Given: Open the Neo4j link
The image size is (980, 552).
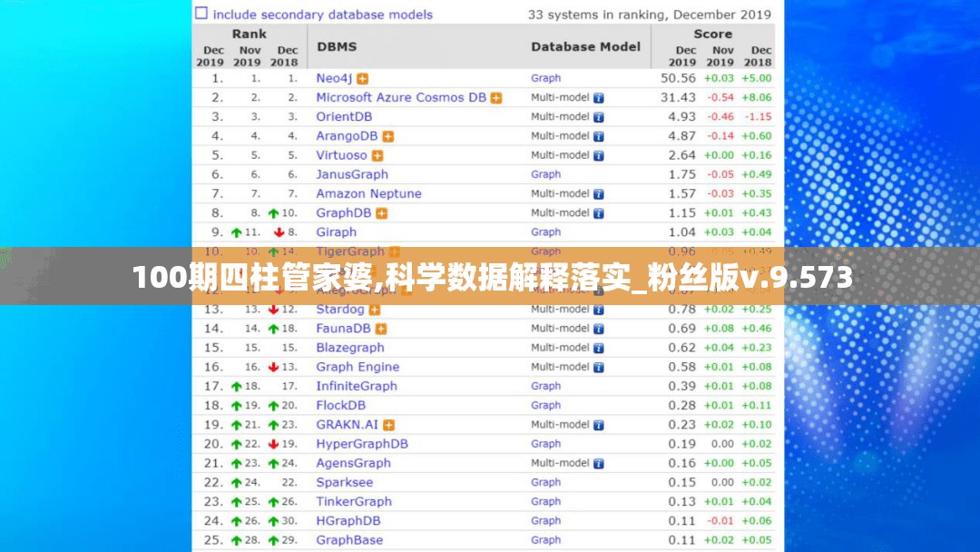Looking at the screenshot, I should (x=334, y=78).
